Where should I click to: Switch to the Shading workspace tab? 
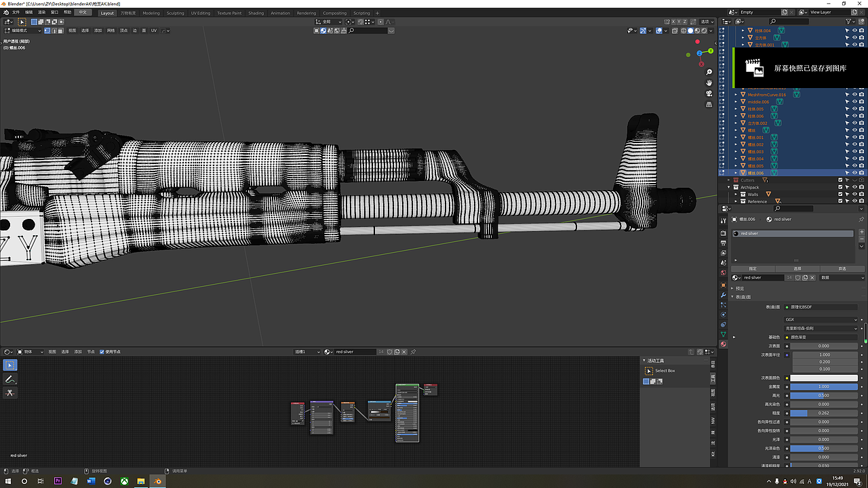[x=256, y=12]
